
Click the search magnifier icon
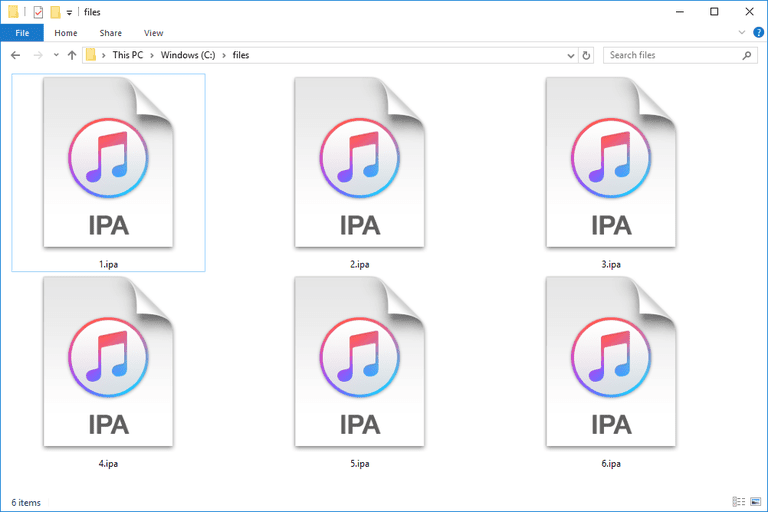746,55
